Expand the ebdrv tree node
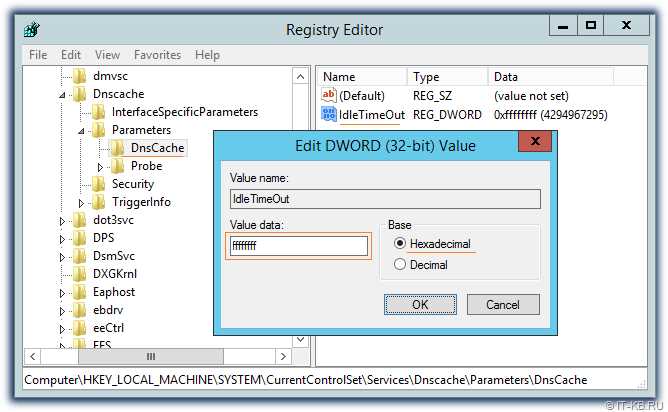This screenshot has width=668, height=412. [x=62, y=311]
